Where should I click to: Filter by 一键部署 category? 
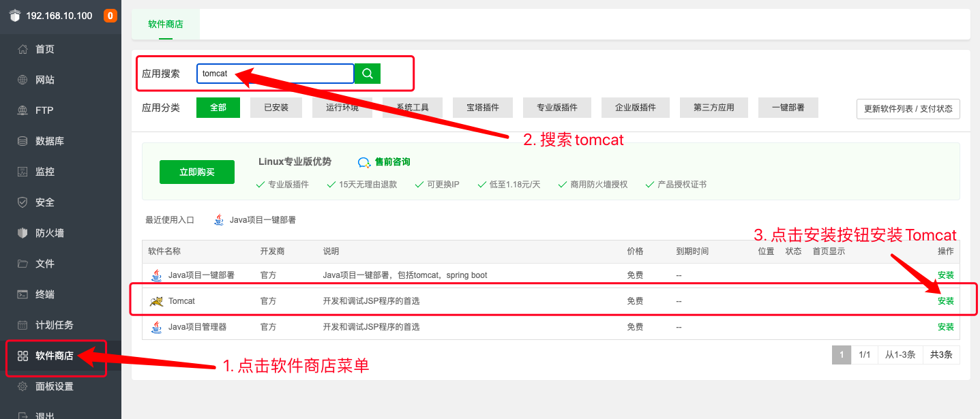coord(788,108)
